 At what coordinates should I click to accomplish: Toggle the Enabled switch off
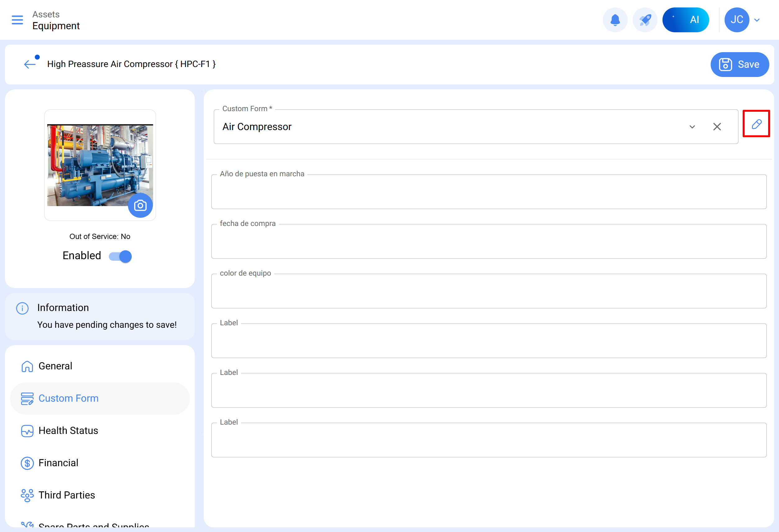121,256
